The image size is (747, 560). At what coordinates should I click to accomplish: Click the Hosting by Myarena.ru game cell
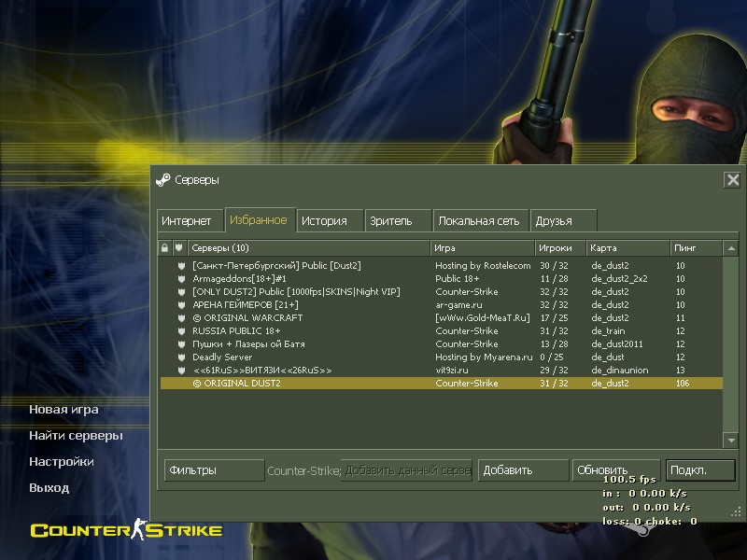(484, 357)
